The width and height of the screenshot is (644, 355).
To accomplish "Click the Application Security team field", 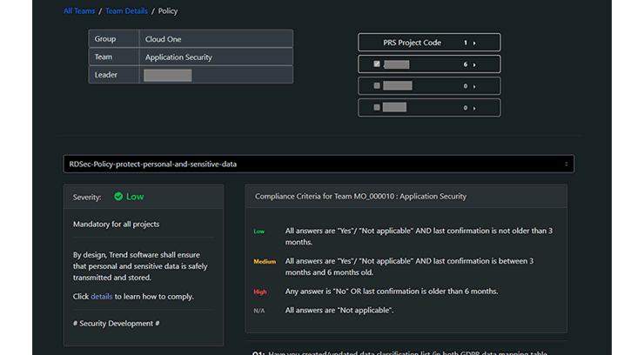I will (178, 57).
